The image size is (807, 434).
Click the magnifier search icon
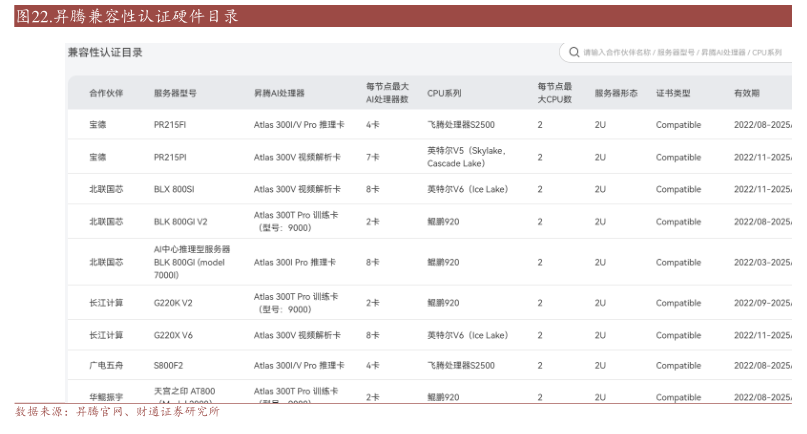coord(573,52)
